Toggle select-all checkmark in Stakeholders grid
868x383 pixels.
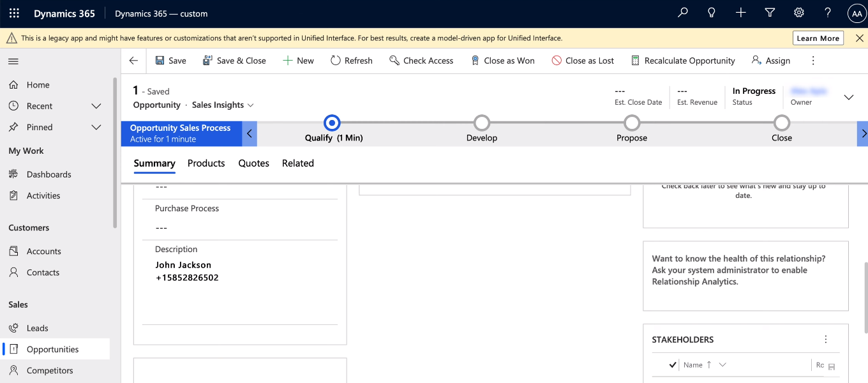(x=672, y=365)
